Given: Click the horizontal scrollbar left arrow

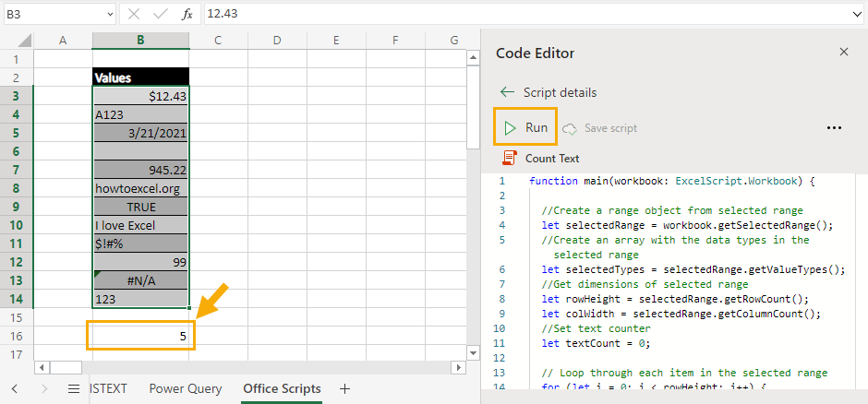Looking at the screenshot, I should click(42, 367).
